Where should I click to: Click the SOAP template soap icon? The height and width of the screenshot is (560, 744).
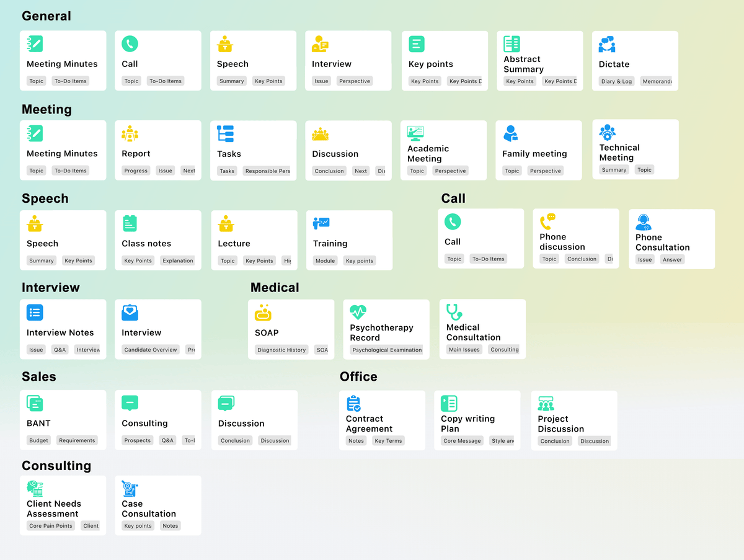tap(263, 313)
